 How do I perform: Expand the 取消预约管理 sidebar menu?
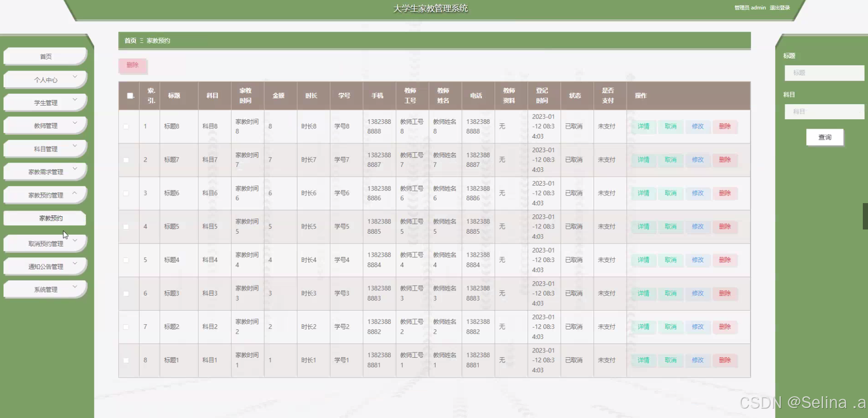click(45, 244)
